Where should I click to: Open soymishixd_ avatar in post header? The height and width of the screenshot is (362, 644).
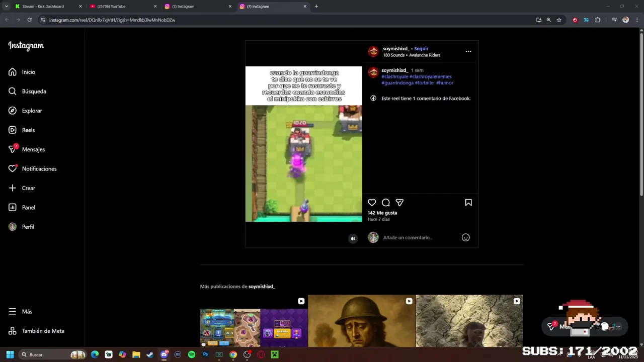click(x=373, y=51)
